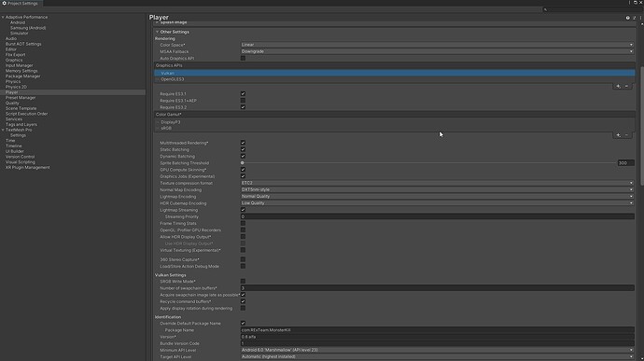Select the DisplayP3 color gamut row
This screenshot has height=361, width=644.
[x=394, y=122]
